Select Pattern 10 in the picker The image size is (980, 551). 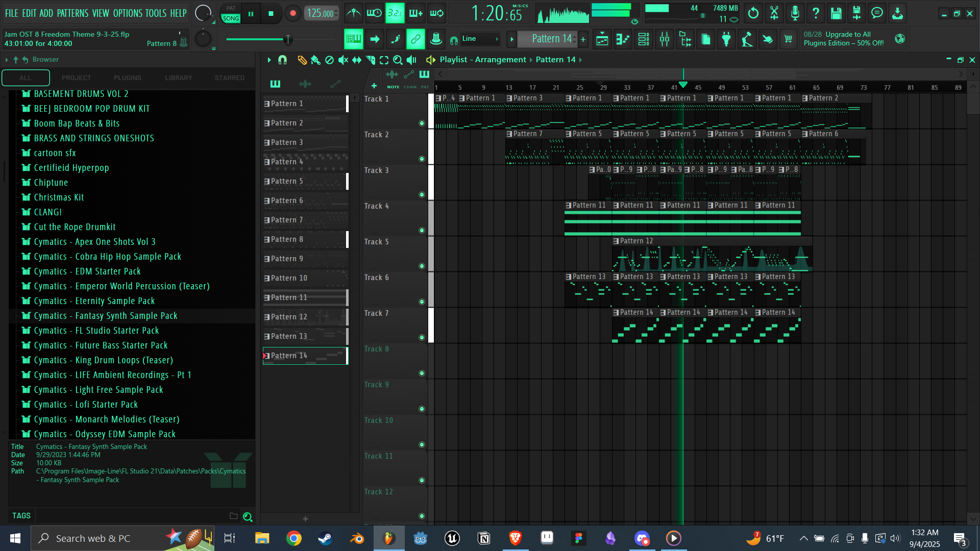click(305, 278)
